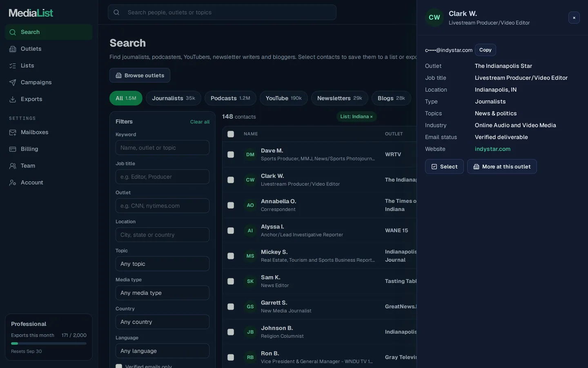This screenshot has width=588, height=368.
Task: Switch to the Journalists tab
Action: point(174,98)
